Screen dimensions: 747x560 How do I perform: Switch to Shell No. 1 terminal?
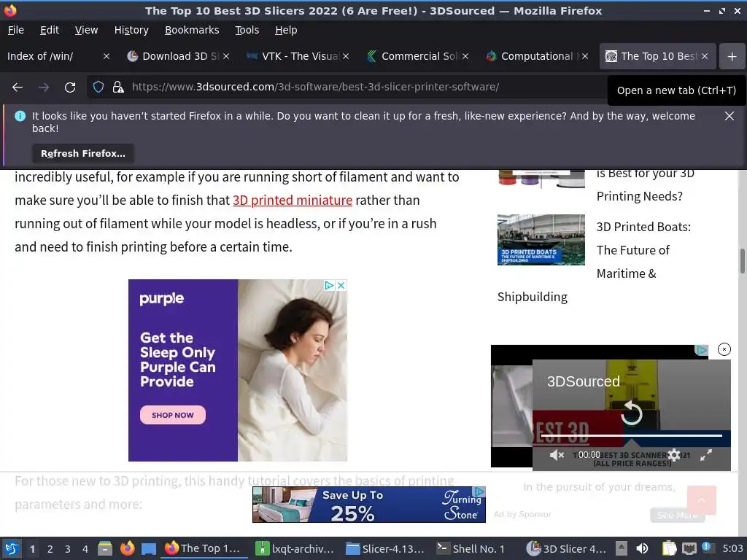coord(472,548)
